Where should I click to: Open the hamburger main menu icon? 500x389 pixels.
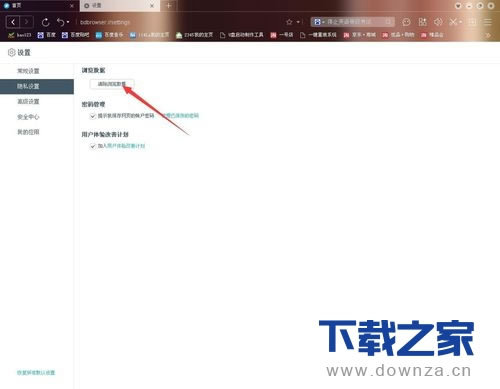click(488, 22)
